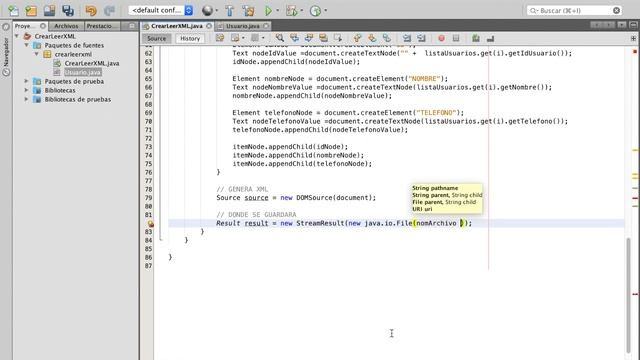Click the Profile Project icon
The width and height of the screenshot is (640, 360).
(316, 11)
